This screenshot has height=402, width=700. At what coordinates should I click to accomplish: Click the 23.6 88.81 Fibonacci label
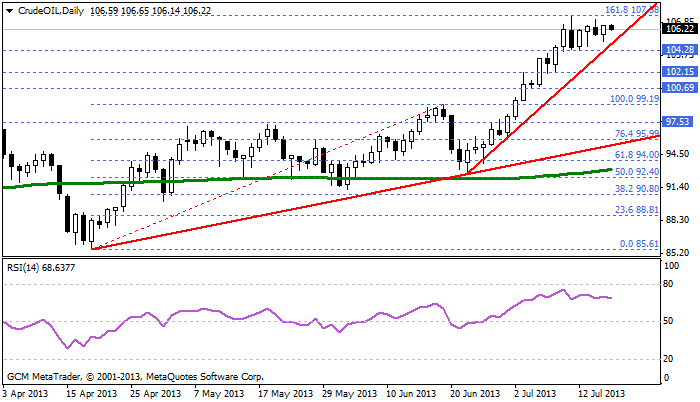[634, 210]
